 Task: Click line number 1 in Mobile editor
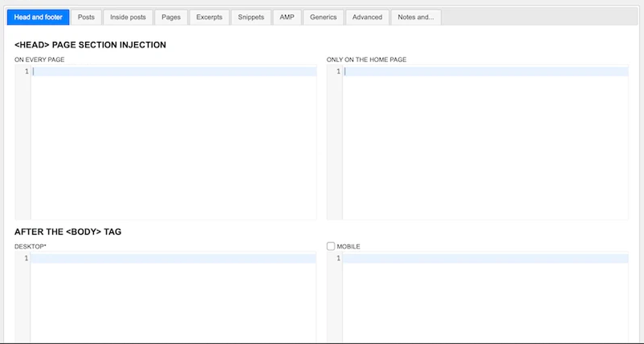[x=338, y=258]
